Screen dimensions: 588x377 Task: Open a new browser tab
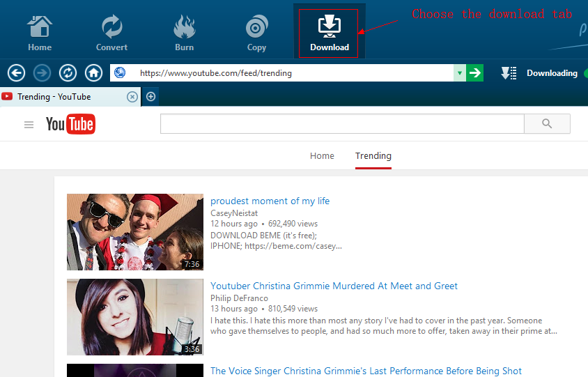tap(150, 97)
